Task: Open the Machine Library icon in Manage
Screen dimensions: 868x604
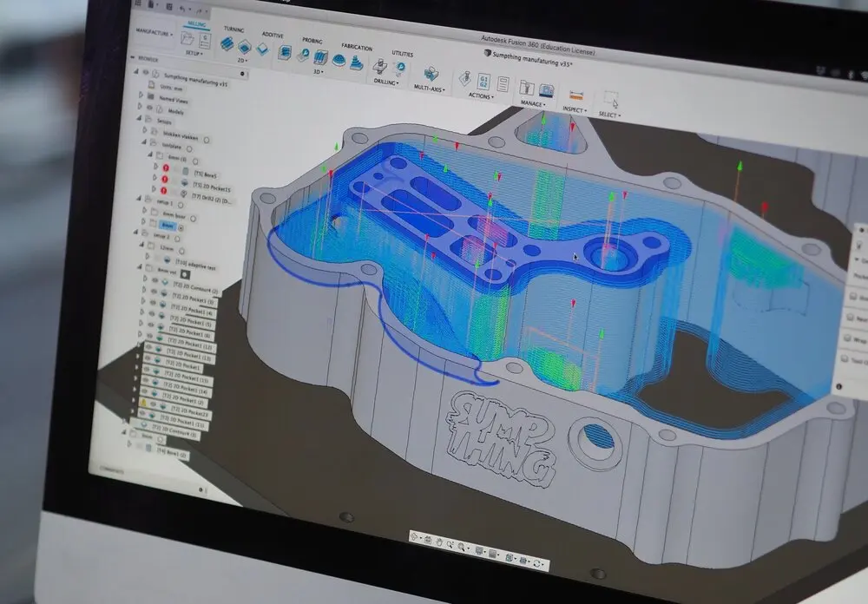Action: pos(547,90)
